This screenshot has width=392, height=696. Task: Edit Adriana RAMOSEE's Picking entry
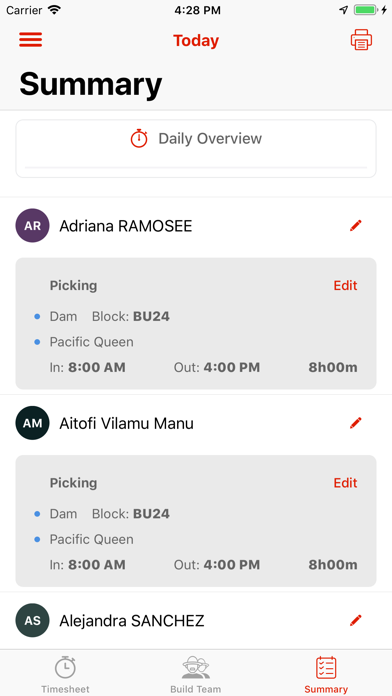[x=345, y=285]
